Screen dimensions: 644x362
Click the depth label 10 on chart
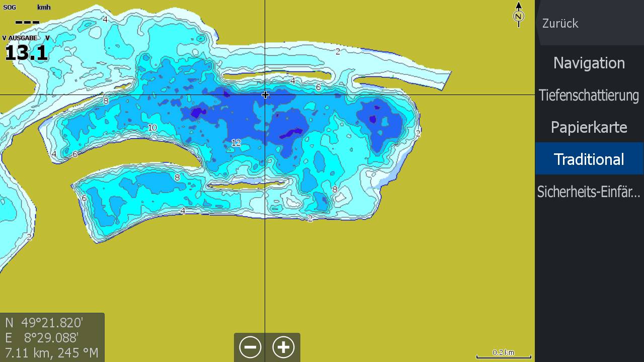(152, 128)
